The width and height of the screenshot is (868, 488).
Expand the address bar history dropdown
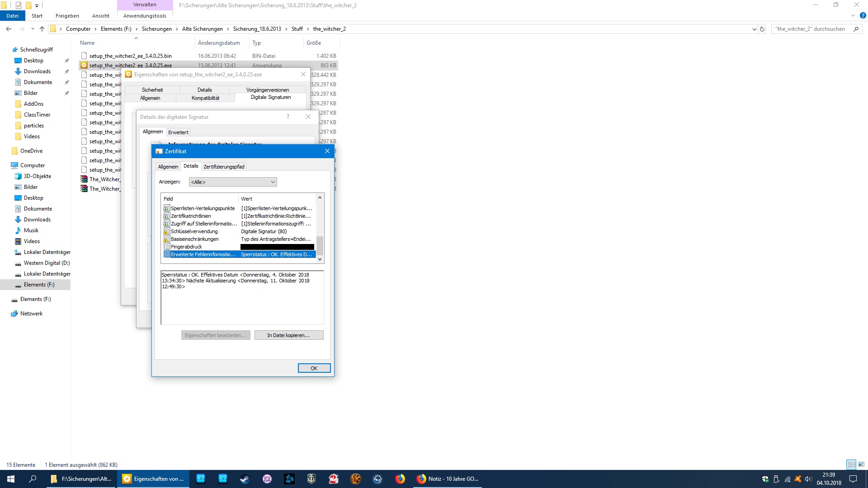[754, 29]
